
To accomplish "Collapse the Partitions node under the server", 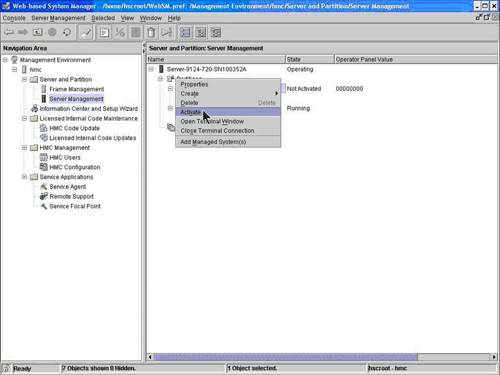I will click(x=160, y=79).
